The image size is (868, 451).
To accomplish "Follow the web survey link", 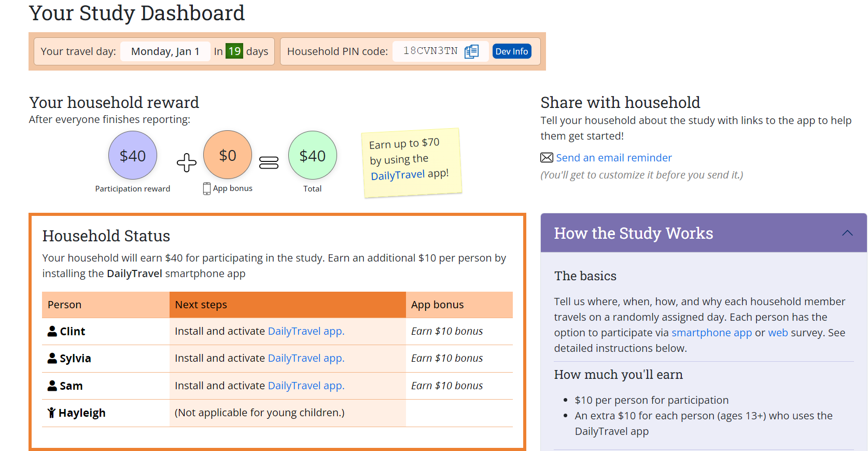I will click(x=778, y=333).
